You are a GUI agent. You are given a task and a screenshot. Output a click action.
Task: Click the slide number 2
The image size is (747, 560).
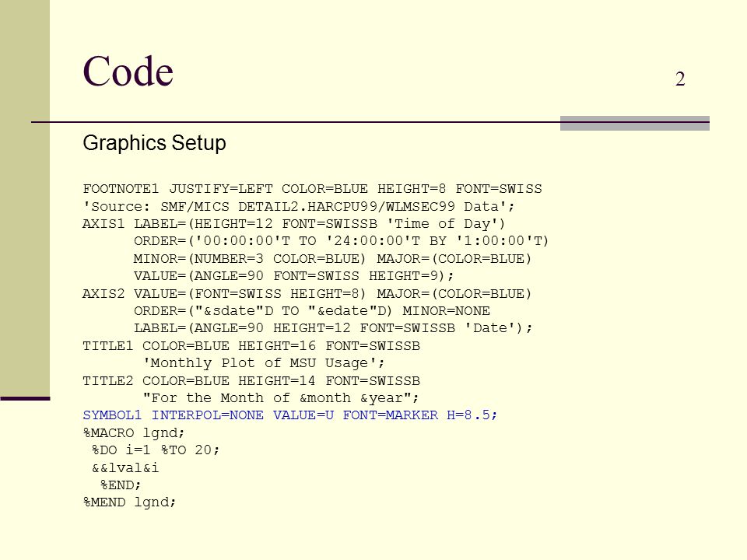(x=680, y=79)
